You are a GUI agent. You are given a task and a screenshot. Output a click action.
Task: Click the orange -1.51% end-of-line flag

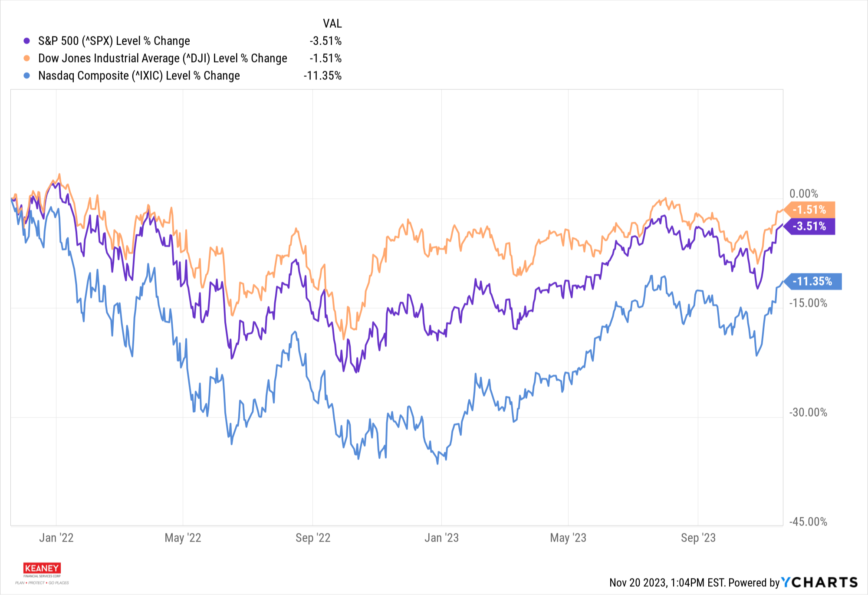pyautogui.click(x=809, y=210)
